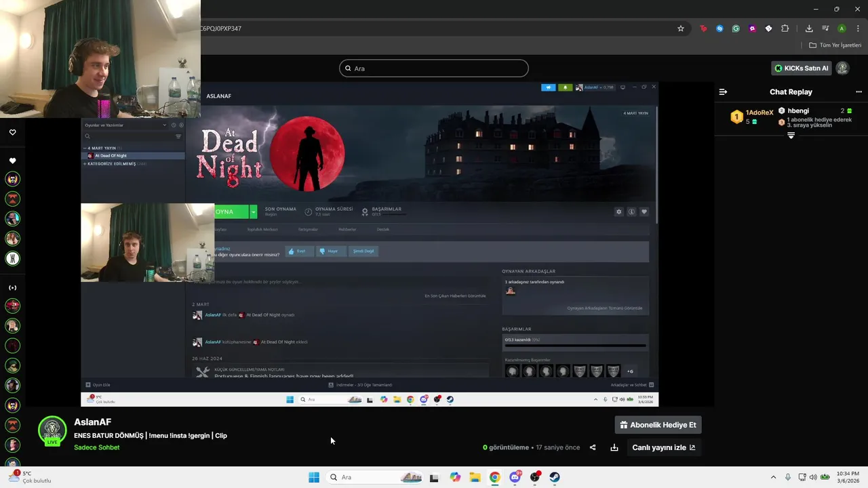
Task: Click the live broadcast sidebar icon
Action: (x=12, y=287)
